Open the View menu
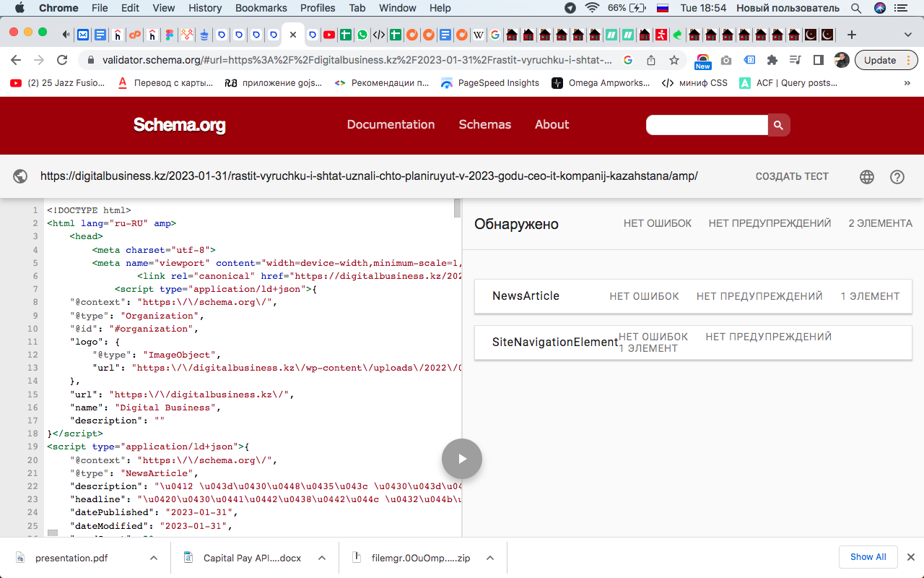The width and height of the screenshot is (924, 578). (164, 8)
